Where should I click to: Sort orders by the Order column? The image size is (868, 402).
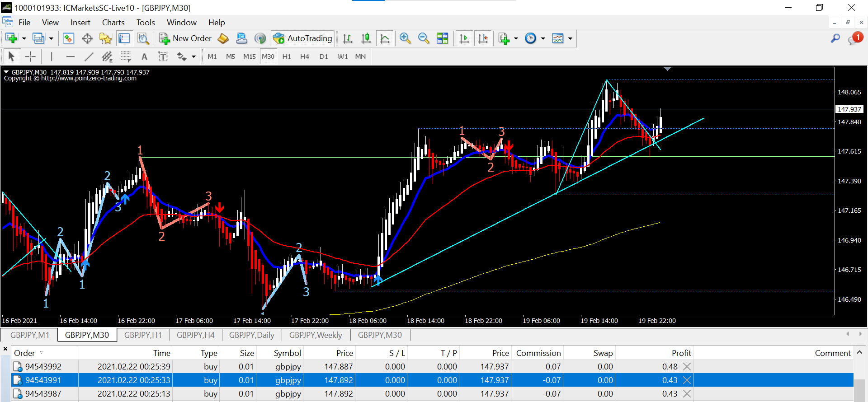coord(45,353)
